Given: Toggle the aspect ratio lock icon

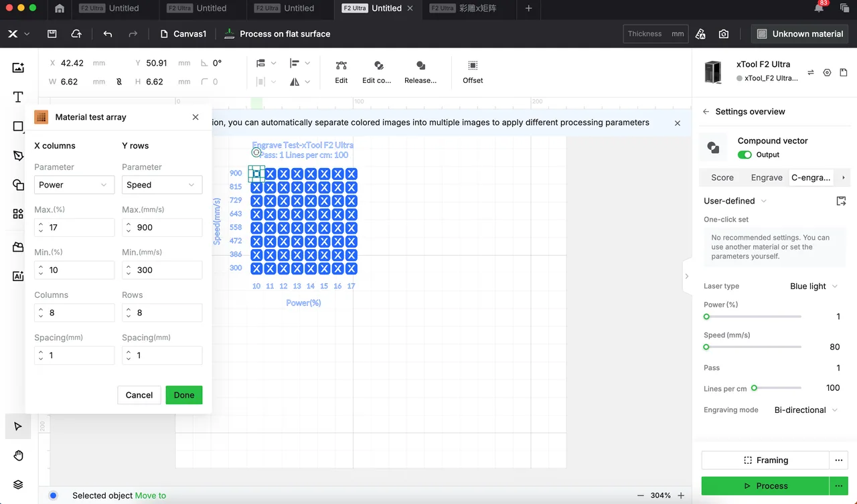Looking at the screenshot, I should coord(119,82).
